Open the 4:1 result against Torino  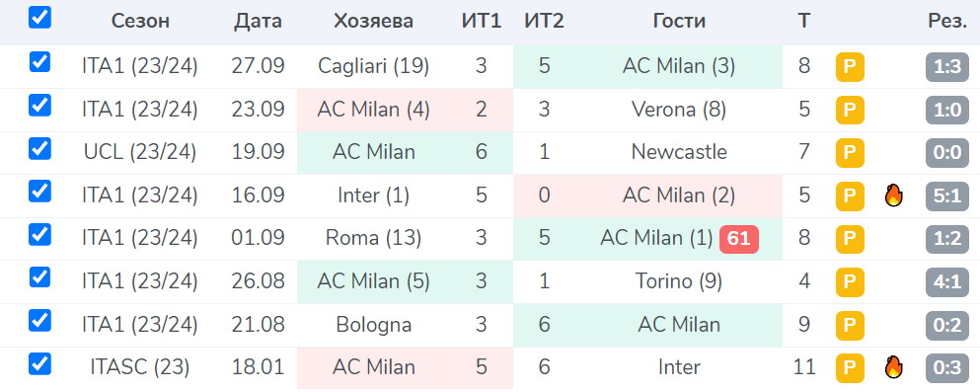pos(946,282)
